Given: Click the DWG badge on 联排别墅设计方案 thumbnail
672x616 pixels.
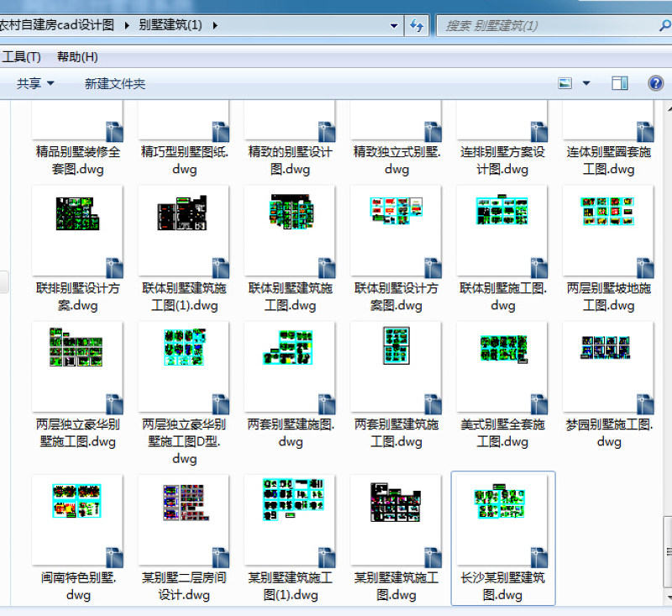Looking at the screenshot, I should click(x=114, y=268).
